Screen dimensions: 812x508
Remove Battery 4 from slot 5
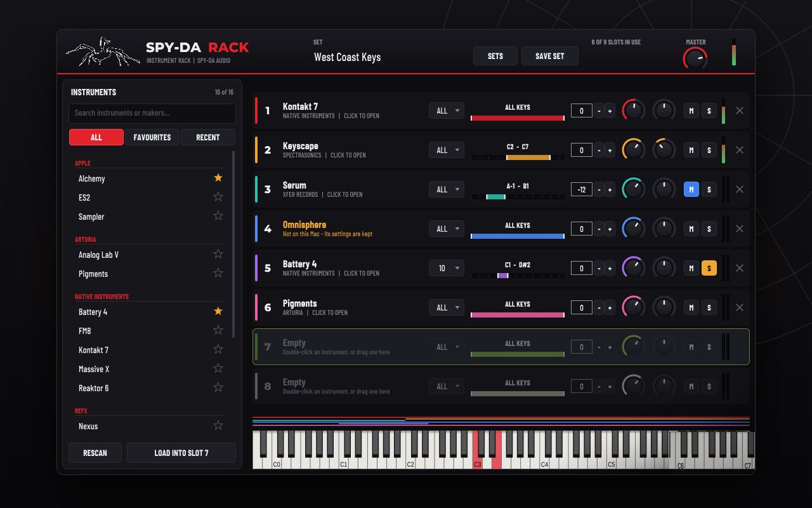point(739,268)
